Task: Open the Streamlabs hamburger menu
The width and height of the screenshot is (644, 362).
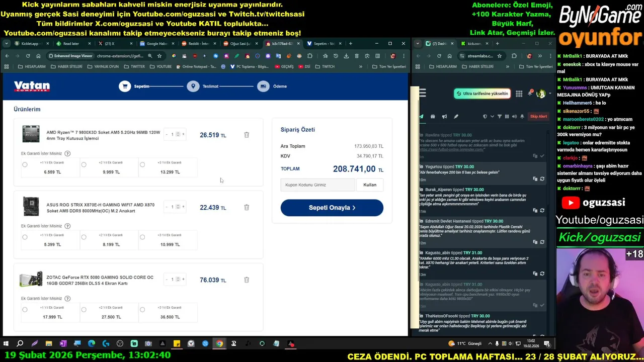Action: (422, 93)
